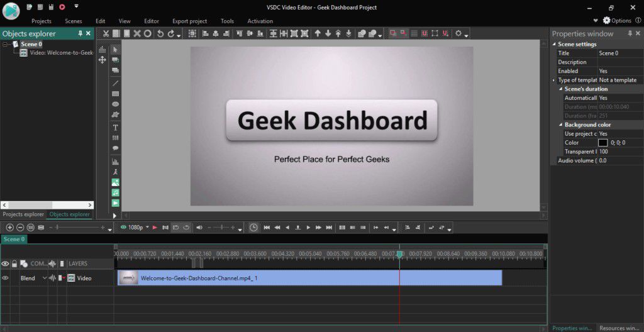Click the Undo arrow icon
The image size is (644, 332).
(x=160, y=33)
